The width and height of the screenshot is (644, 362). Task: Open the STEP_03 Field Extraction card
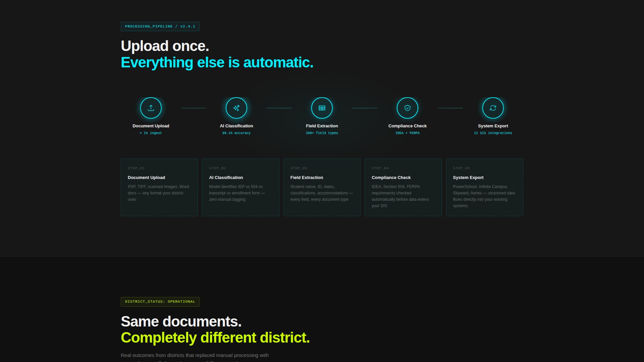point(322,187)
